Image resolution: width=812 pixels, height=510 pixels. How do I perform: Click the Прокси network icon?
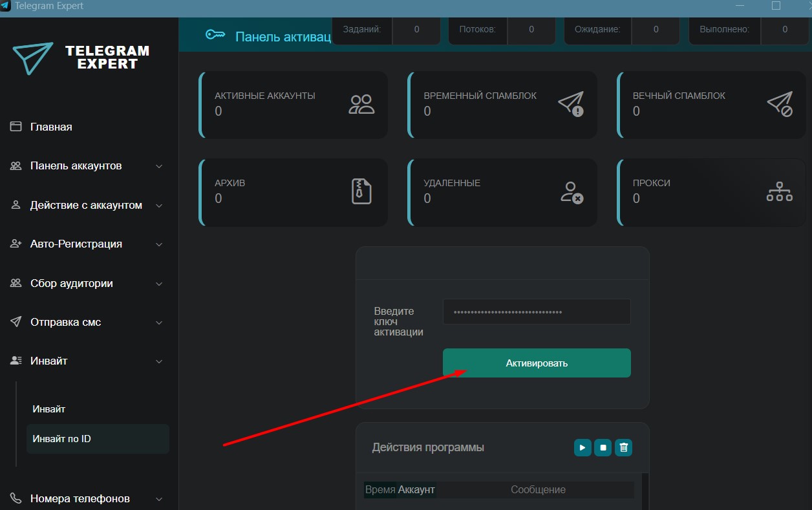click(780, 191)
